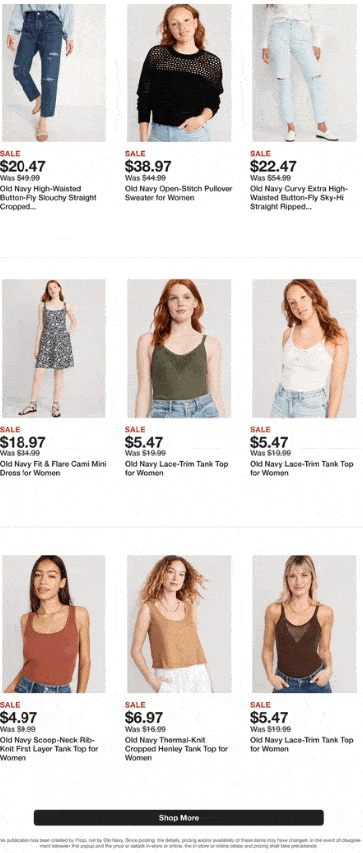The image size is (363, 853).
Task: Click the Shop More button
Action: 179,818
